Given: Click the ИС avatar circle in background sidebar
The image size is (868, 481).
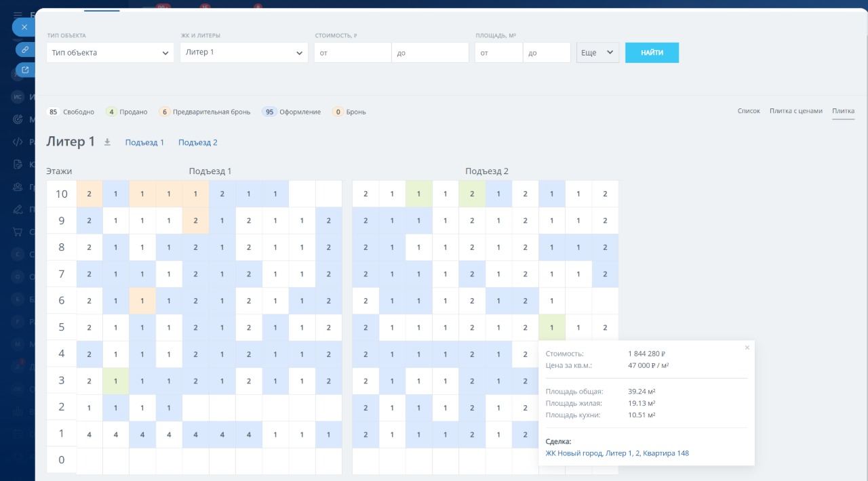Looking at the screenshot, I should [x=18, y=97].
